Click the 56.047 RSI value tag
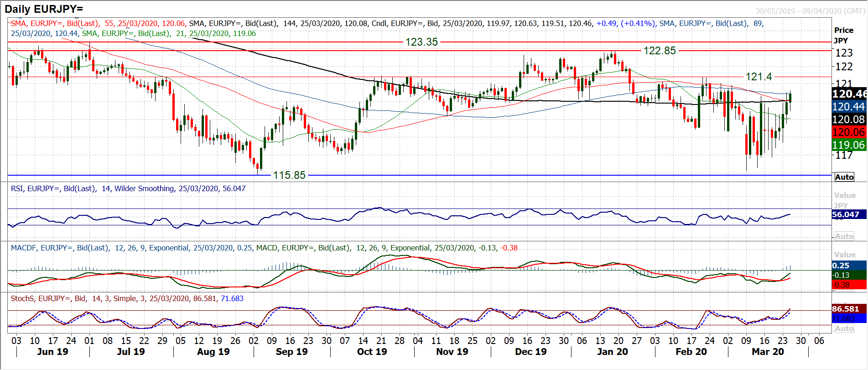Image resolution: width=868 pixels, height=370 pixels. click(849, 214)
